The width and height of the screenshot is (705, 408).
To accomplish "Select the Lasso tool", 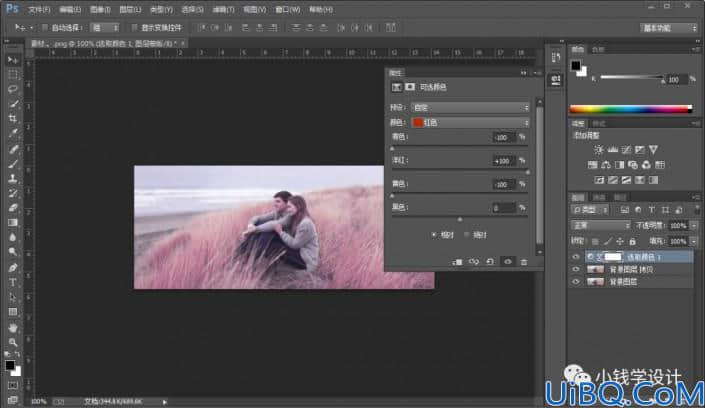I will (13, 89).
